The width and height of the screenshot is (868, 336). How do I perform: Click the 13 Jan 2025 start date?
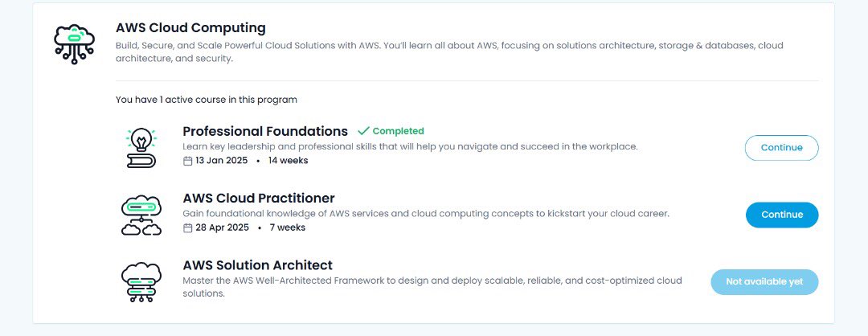[x=222, y=161]
